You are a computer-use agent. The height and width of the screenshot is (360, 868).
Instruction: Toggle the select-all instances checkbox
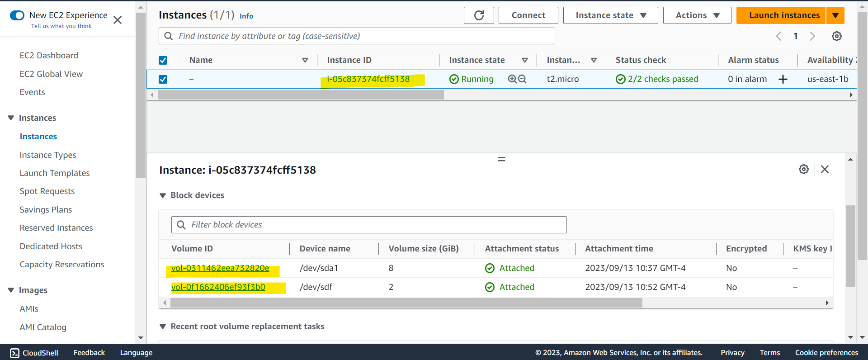pos(163,60)
